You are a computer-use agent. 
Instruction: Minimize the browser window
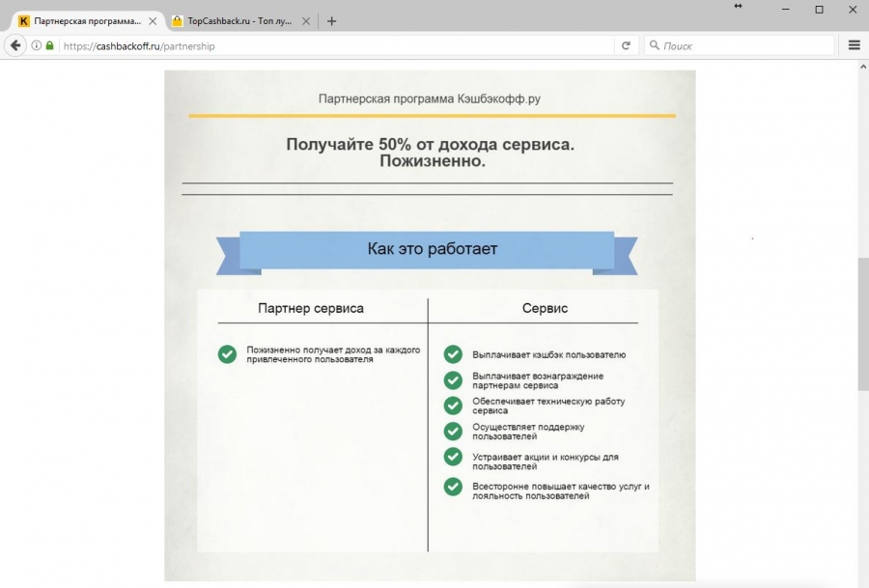785,10
